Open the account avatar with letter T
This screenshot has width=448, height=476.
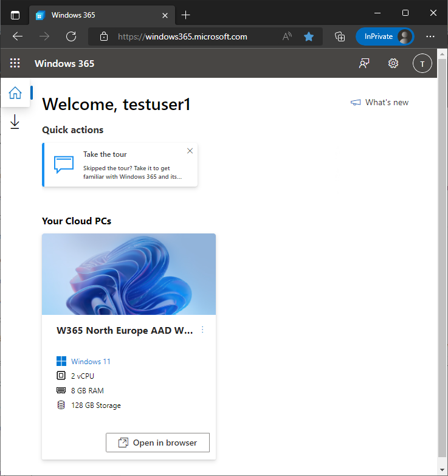[x=422, y=63]
